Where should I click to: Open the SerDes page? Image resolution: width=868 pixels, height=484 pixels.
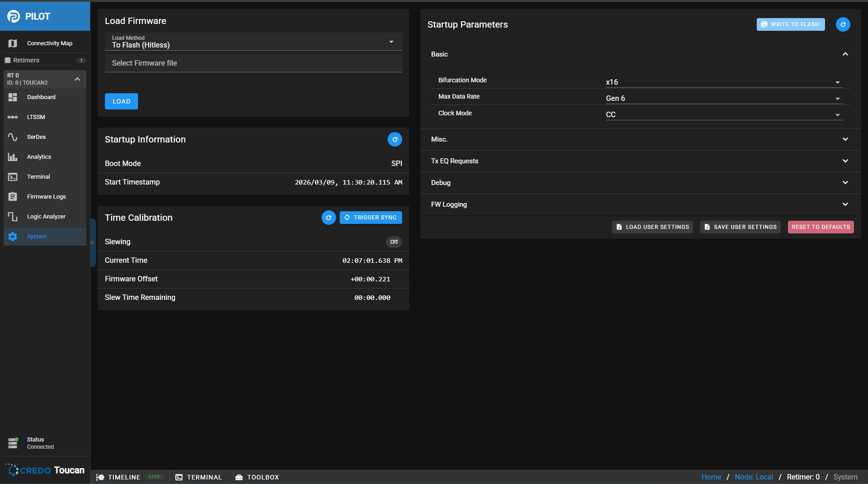tap(36, 137)
